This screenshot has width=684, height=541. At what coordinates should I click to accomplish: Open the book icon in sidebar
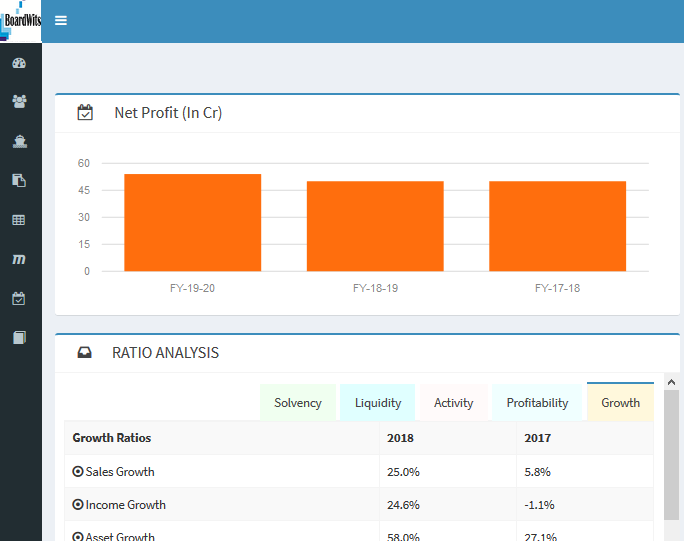[19, 337]
